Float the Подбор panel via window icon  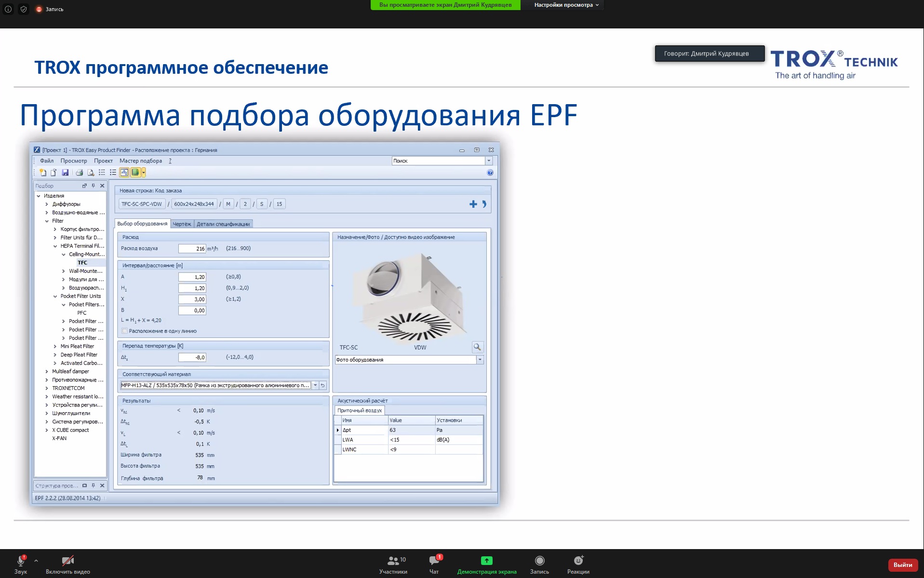84,186
